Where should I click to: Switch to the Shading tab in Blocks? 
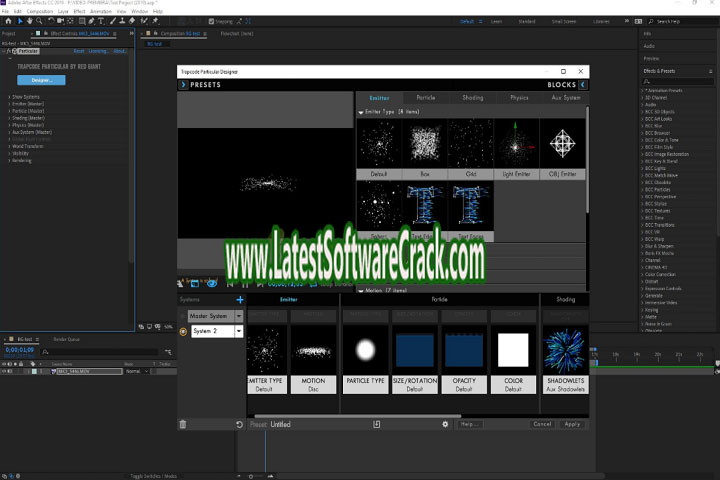tap(472, 97)
